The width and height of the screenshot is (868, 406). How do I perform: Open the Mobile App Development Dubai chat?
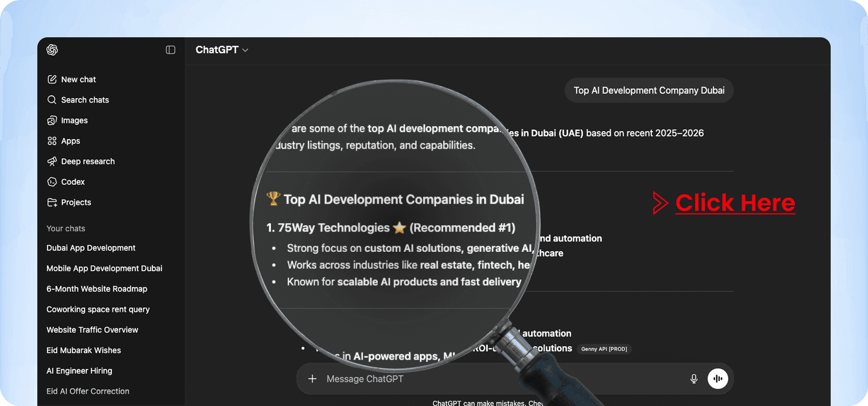pyautogui.click(x=104, y=268)
